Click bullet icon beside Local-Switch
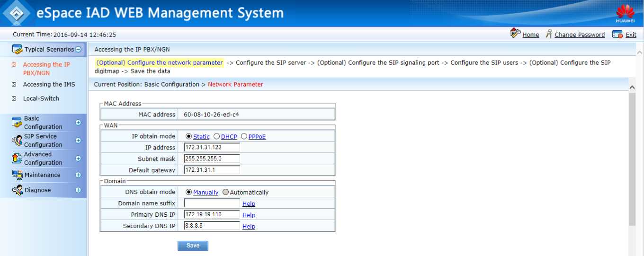This screenshot has width=644, height=256. pyautogui.click(x=14, y=98)
